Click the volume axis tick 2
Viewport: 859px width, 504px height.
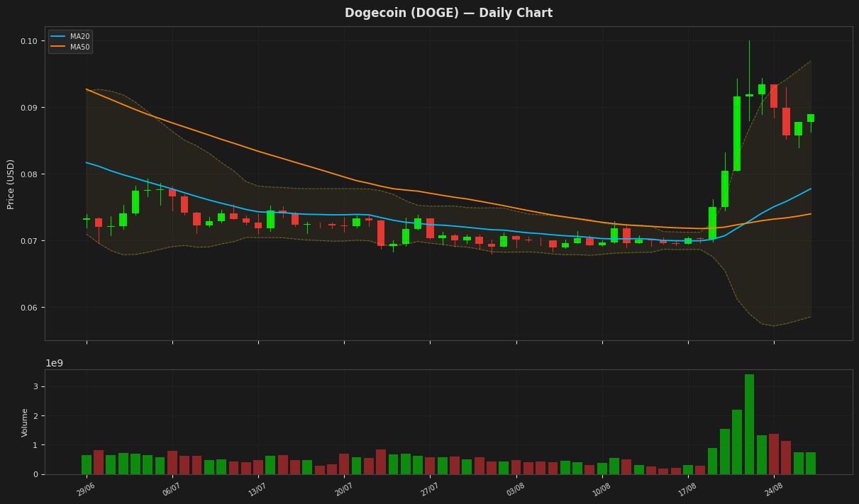point(36,416)
